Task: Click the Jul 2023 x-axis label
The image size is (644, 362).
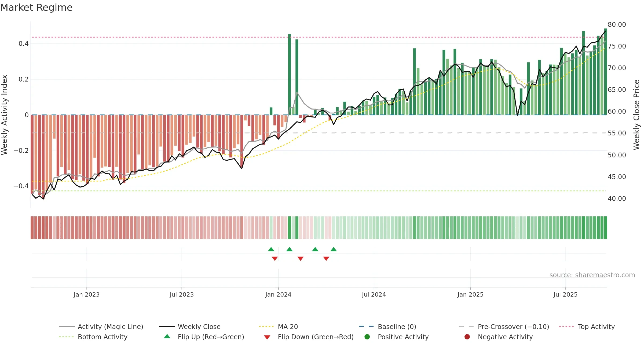Action: coord(182,294)
